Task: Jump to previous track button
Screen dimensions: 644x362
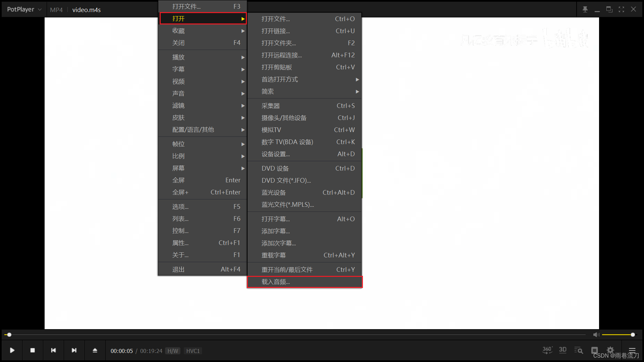Action: 53,350
